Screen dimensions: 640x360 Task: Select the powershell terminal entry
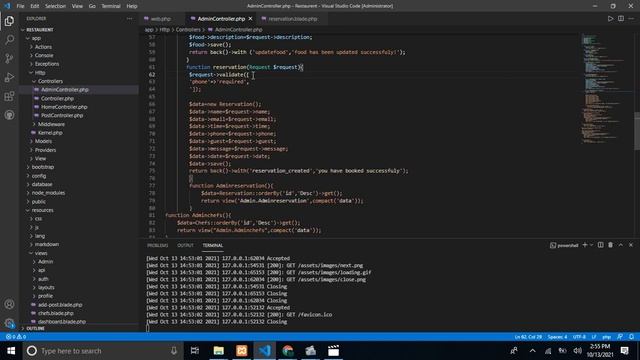coord(564,245)
